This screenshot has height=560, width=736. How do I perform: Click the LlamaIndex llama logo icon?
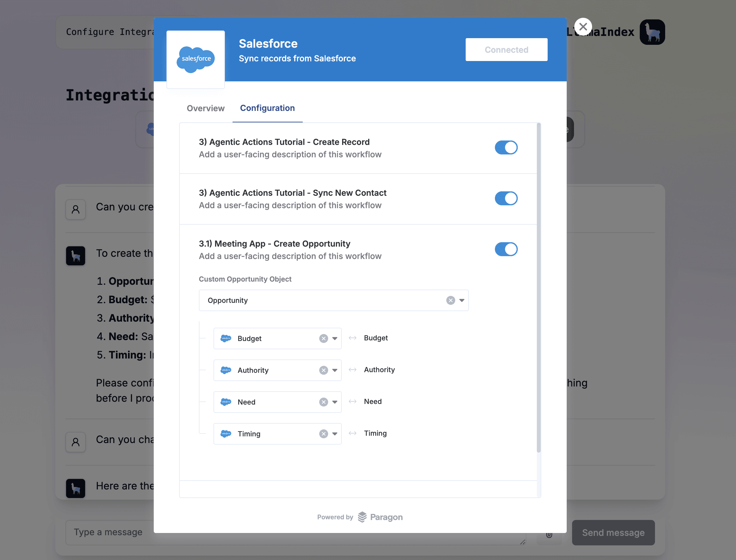pos(652,32)
